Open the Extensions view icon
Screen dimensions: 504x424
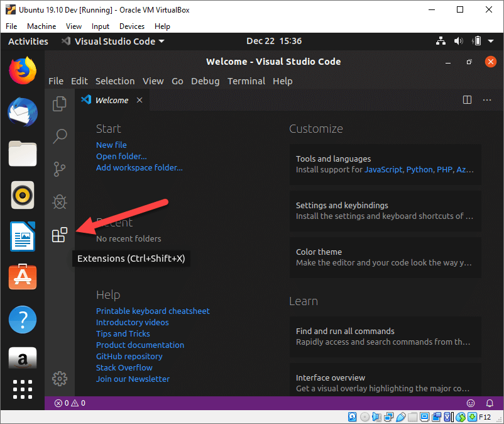point(60,235)
